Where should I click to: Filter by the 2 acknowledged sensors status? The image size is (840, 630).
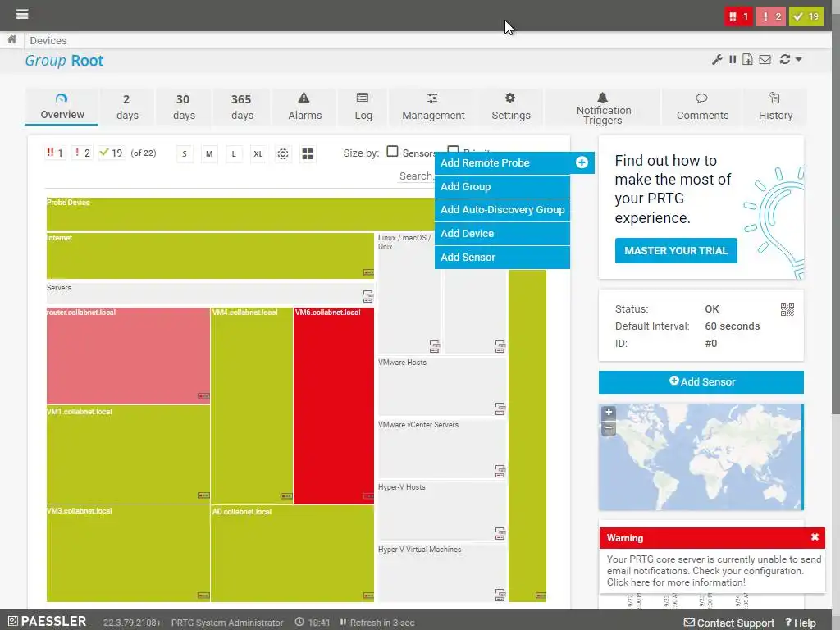(81, 153)
